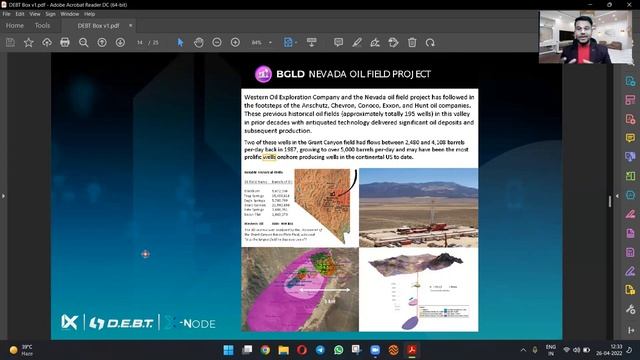Click the page fit view icon
Screen dimensions: 640x360
[288, 42]
